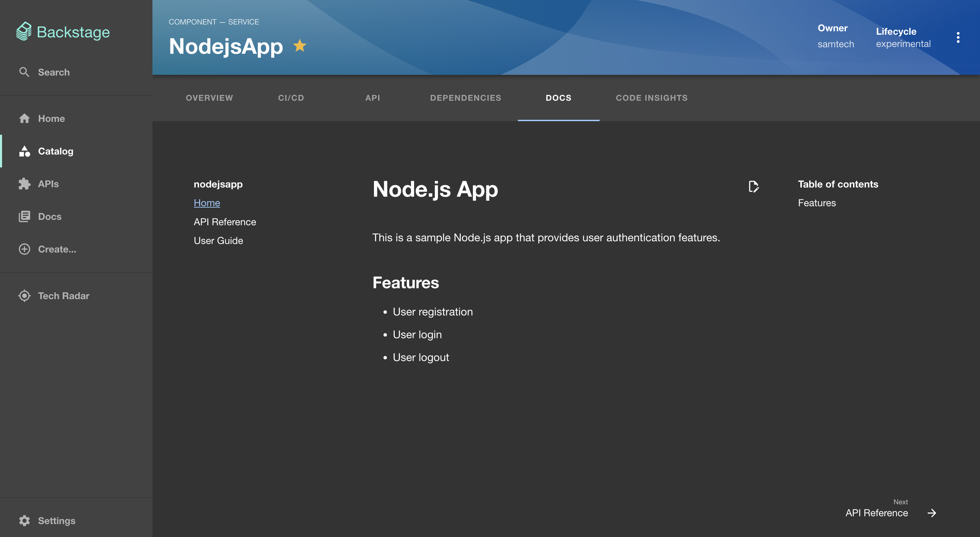Select the Docs tab
Viewport: 980px width, 537px height.
pos(558,98)
